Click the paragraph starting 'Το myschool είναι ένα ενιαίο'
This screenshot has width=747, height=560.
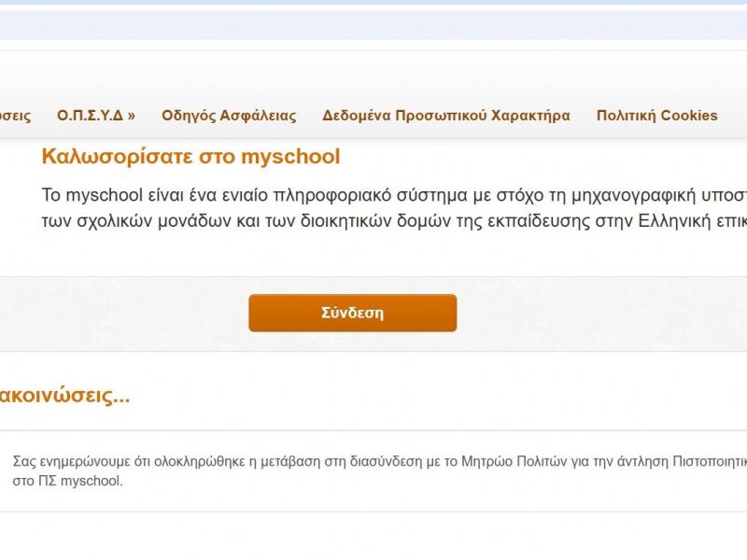pos(394,208)
